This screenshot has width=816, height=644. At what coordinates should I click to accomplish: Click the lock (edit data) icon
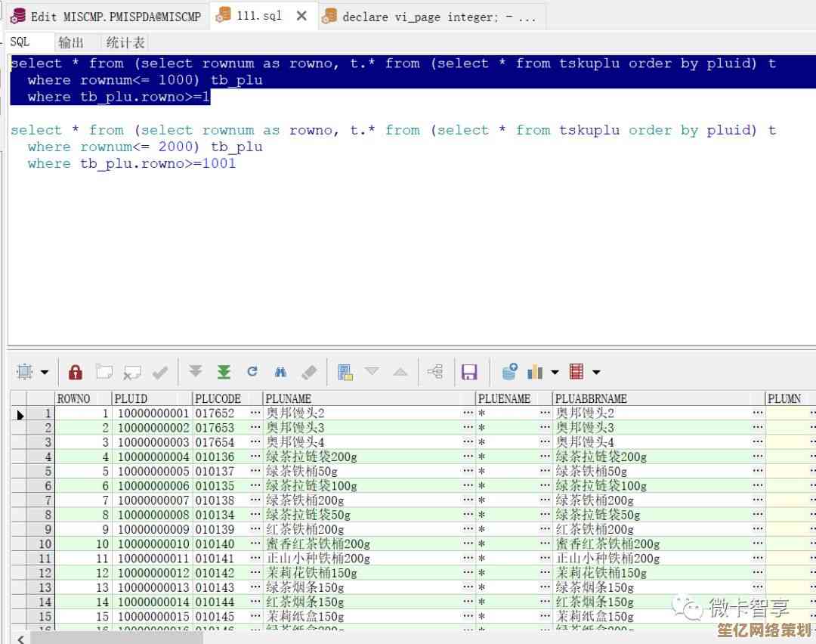75,372
